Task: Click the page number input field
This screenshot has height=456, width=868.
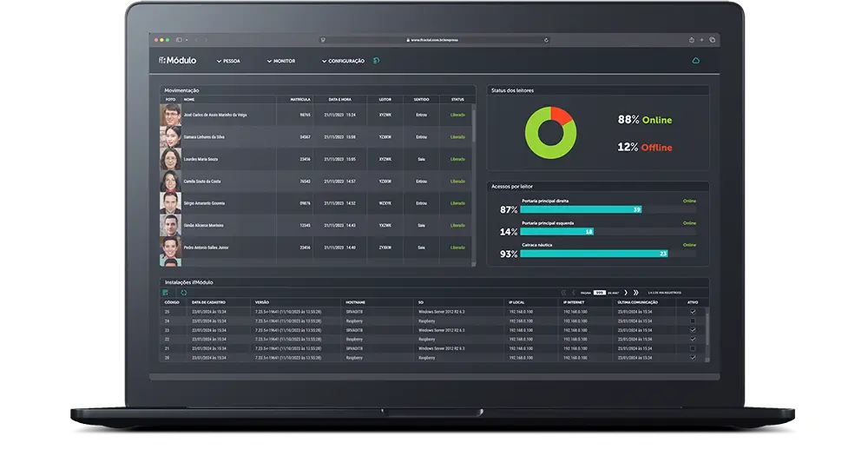Action: (x=599, y=293)
